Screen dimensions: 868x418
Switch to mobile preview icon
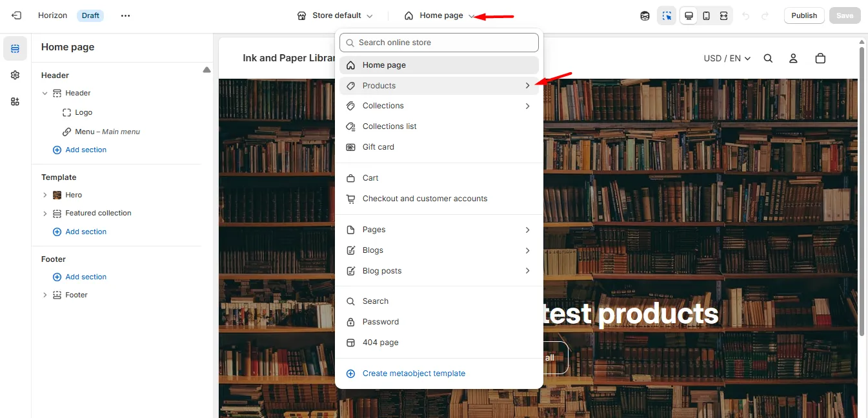click(x=706, y=15)
